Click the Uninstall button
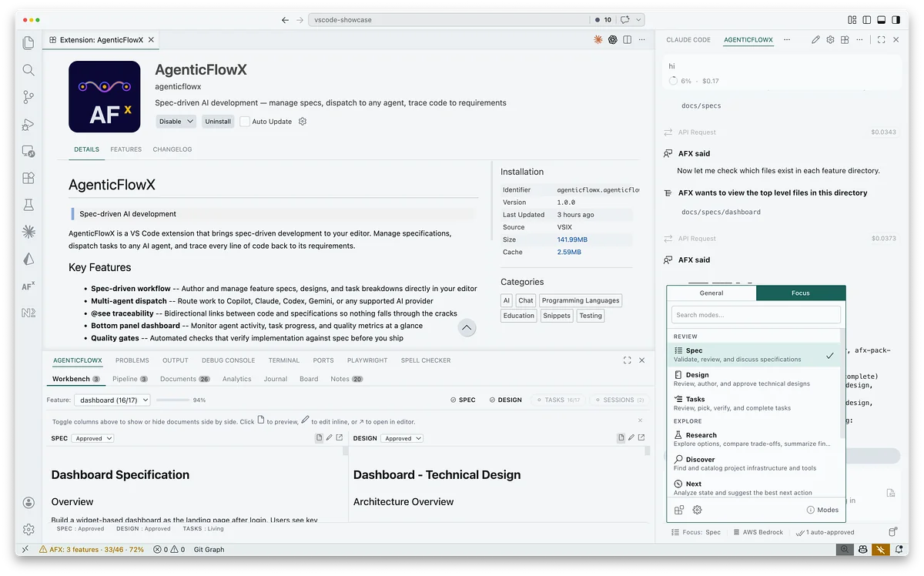924x576 pixels. click(x=217, y=121)
